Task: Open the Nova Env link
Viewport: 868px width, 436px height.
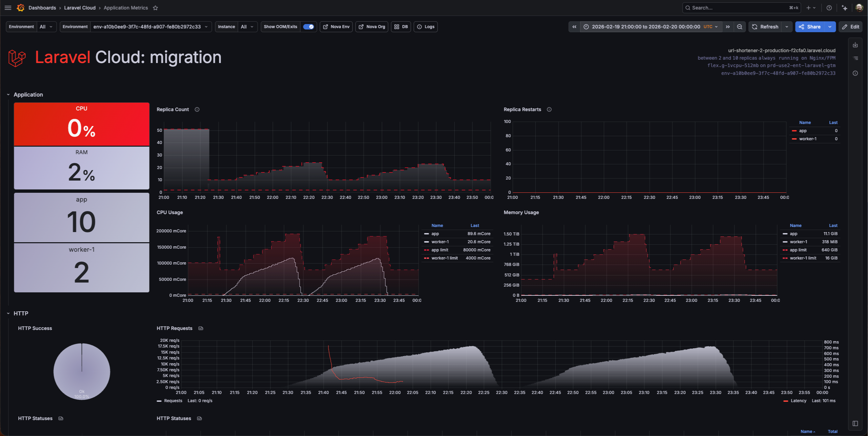Action: click(336, 27)
